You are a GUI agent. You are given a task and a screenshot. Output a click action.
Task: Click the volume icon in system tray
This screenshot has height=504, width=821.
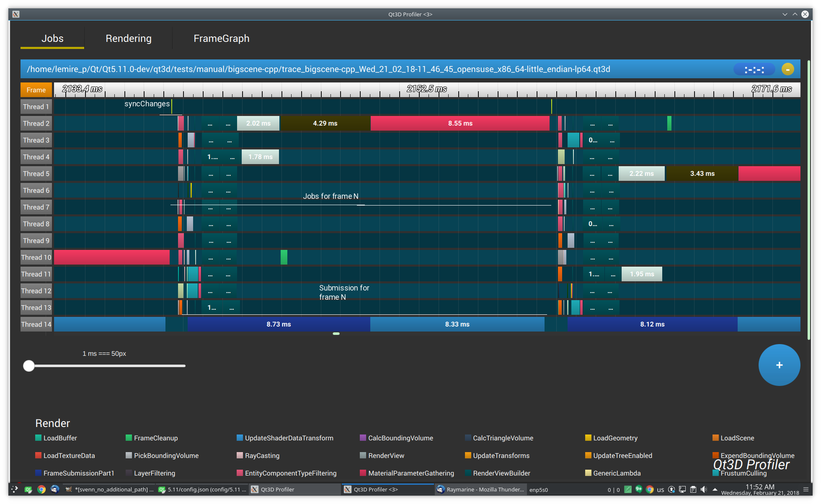(x=704, y=489)
